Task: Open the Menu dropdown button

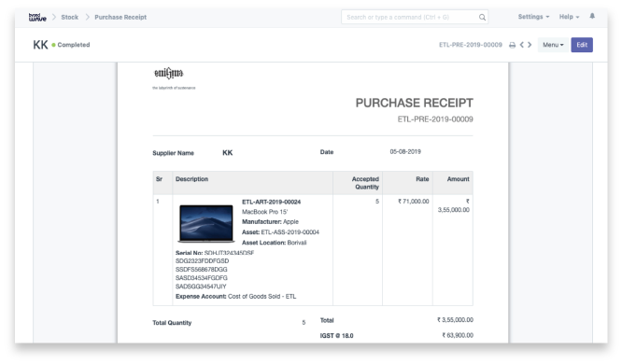Action: (553, 45)
